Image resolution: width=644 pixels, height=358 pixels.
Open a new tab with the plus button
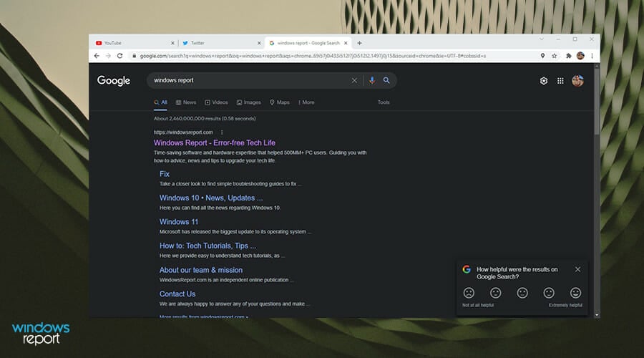(x=359, y=43)
